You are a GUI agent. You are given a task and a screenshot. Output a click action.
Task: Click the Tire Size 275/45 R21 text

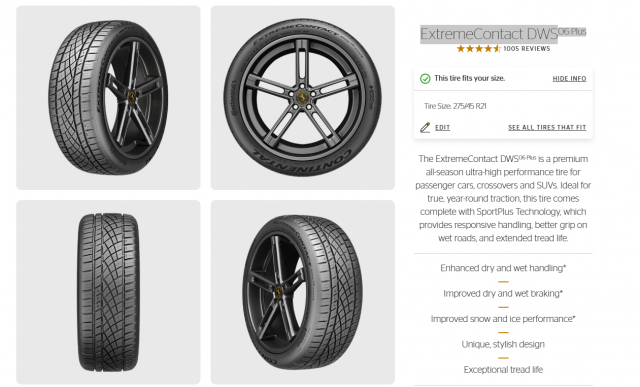pyautogui.click(x=455, y=106)
